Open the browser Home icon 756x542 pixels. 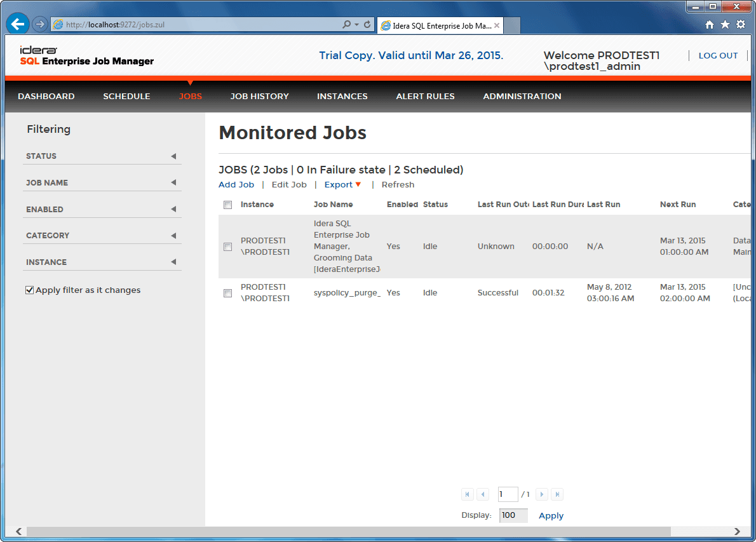click(x=709, y=25)
